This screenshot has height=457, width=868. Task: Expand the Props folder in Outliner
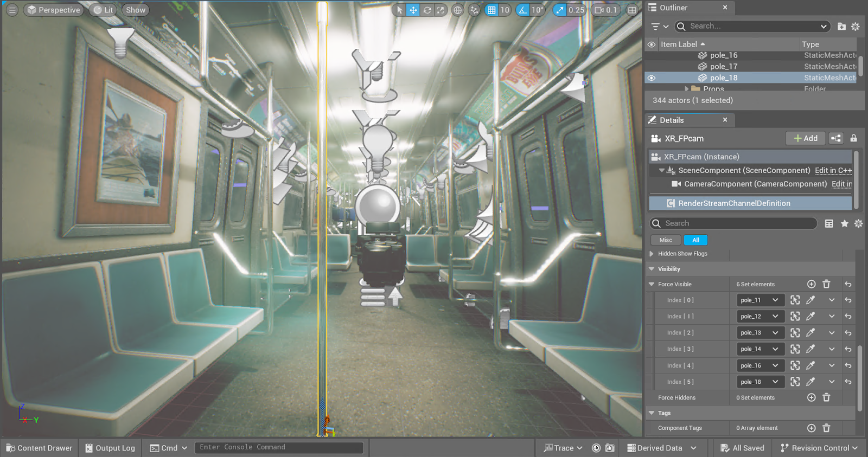tap(687, 89)
